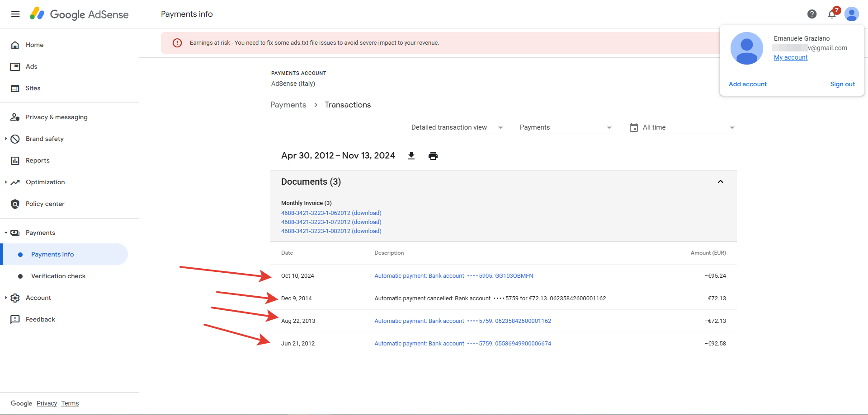
Task: Click the €72.13 cancelled payment amount
Action: (x=717, y=298)
